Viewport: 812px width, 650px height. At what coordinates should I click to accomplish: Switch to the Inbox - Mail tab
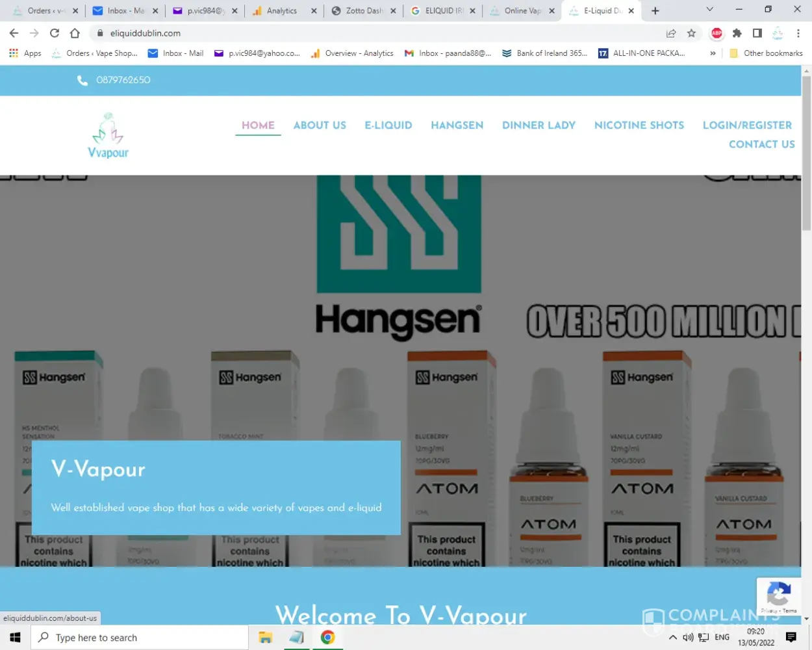(x=125, y=11)
